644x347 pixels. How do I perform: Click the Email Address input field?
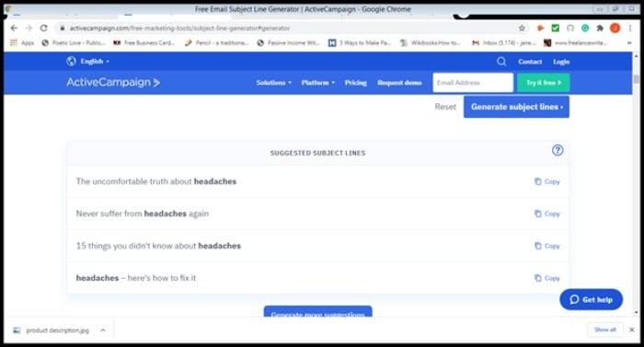[473, 83]
